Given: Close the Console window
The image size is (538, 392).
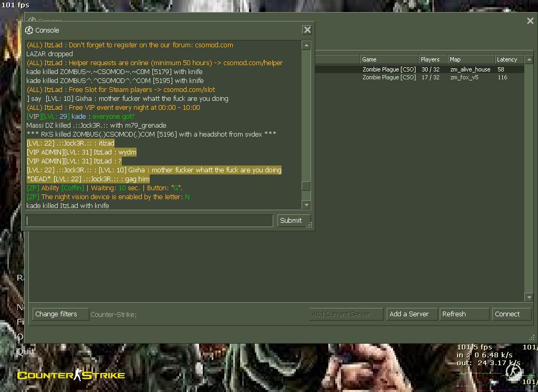Looking at the screenshot, I should tap(307, 30).
